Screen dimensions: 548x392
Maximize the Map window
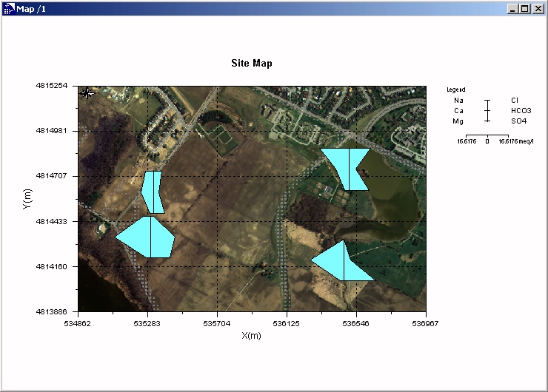[524, 8]
